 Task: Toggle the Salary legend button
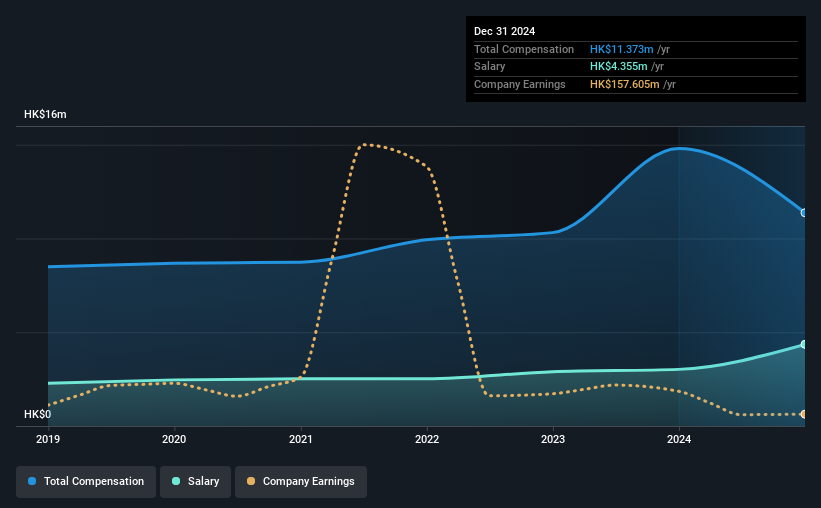[195, 482]
